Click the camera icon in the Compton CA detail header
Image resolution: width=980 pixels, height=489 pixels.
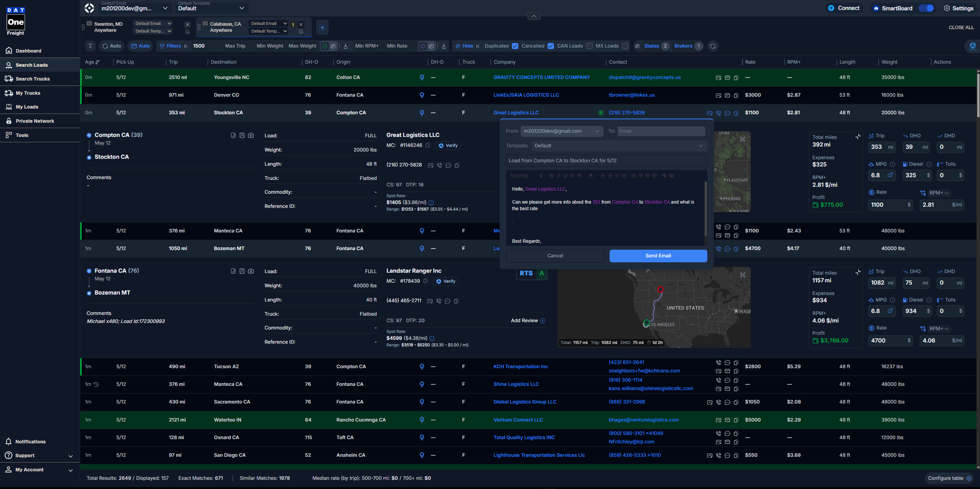coord(251,136)
